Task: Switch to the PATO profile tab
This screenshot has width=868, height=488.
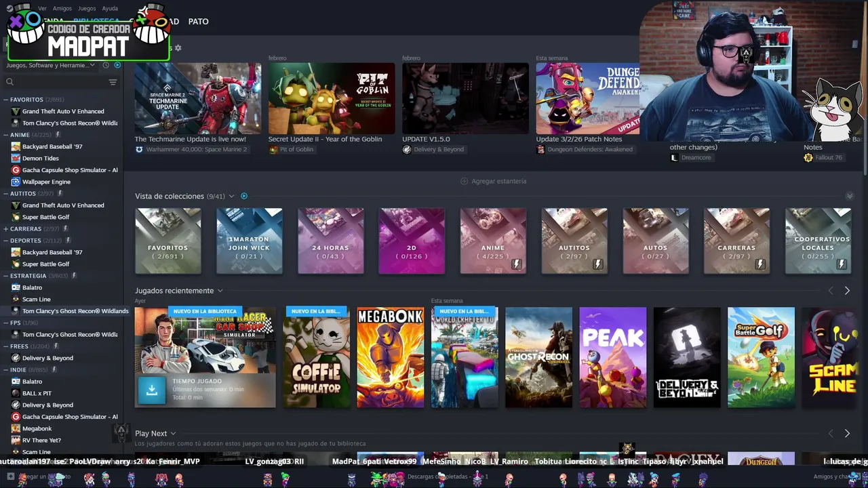Action: (x=198, y=22)
